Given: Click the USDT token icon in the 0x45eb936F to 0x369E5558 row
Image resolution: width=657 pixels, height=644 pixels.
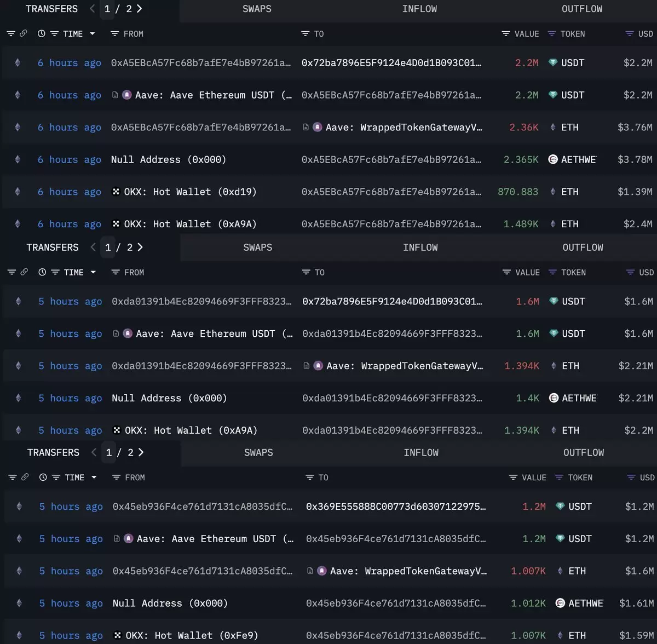Looking at the screenshot, I should (560, 507).
